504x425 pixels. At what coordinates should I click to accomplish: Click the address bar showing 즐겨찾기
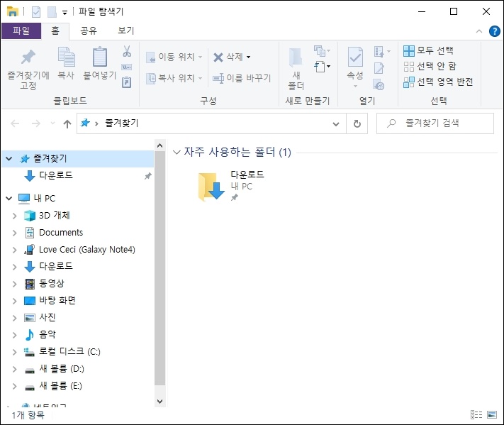coord(211,123)
